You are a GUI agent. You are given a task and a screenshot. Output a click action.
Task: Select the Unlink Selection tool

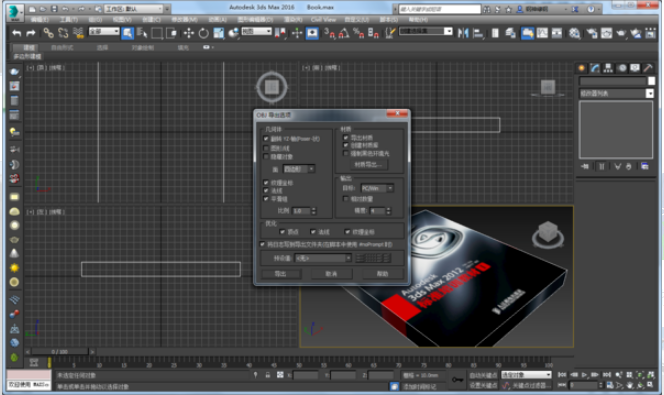tap(63, 33)
